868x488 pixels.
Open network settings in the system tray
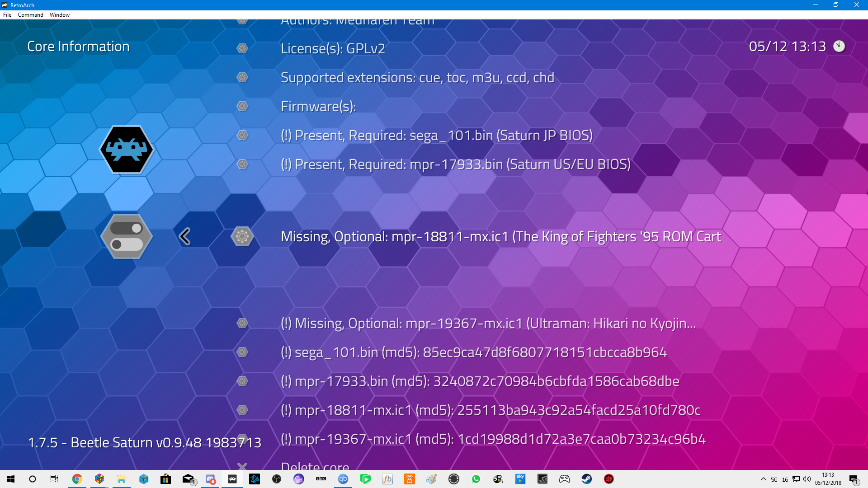click(x=796, y=479)
